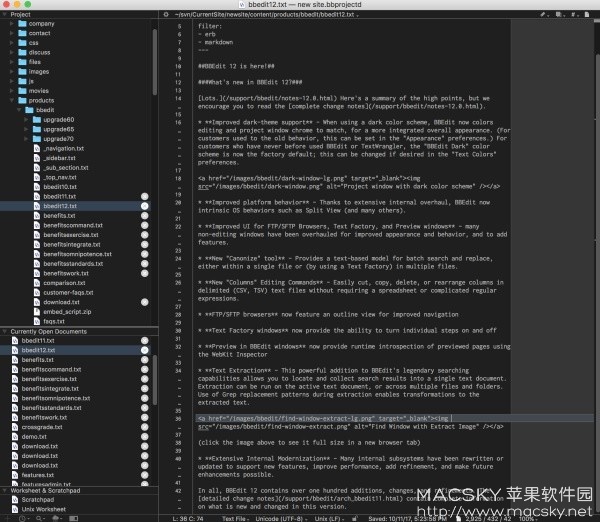Open the recent items clock popup at sidebar bottom

coord(23,519)
